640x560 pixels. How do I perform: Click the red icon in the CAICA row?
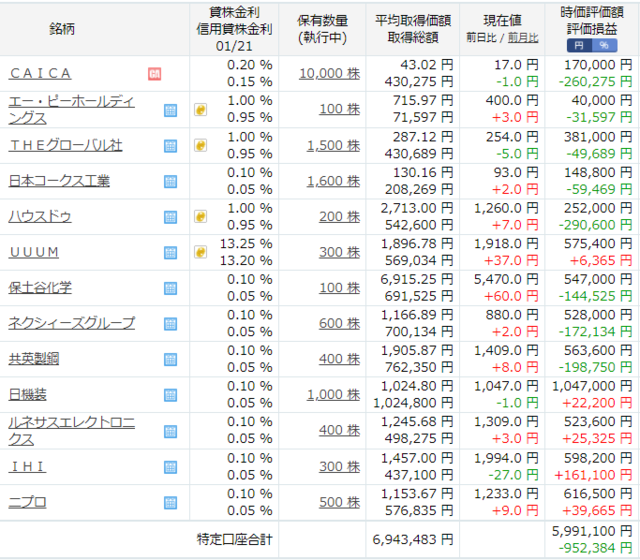(155, 74)
